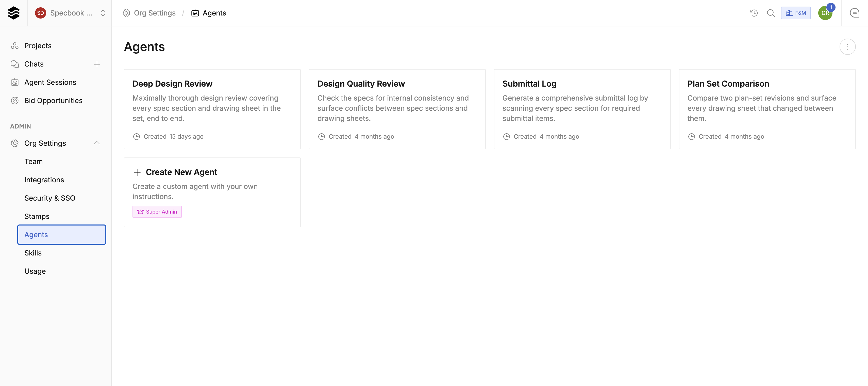
Task: Click the plus icon beside Create New Agent
Action: [137, 172]
